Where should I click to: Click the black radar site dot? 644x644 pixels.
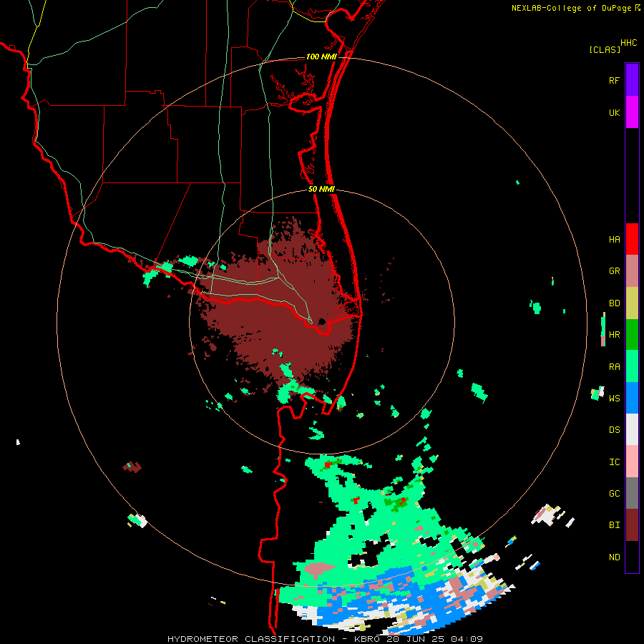tap(321, 321)
